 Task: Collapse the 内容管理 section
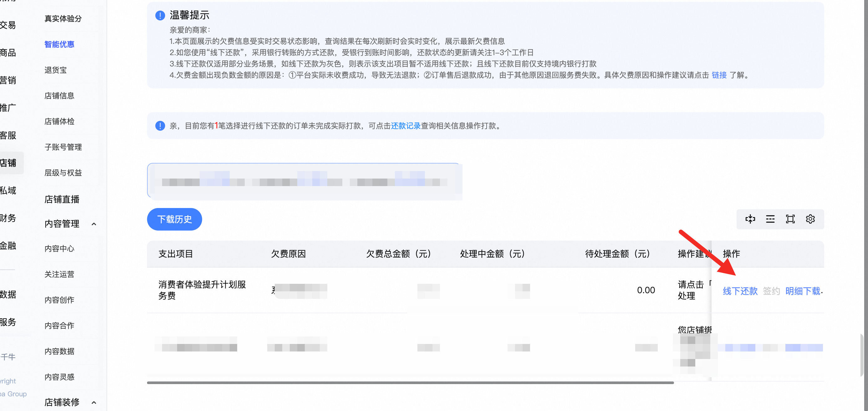click(x=94, y=224)
